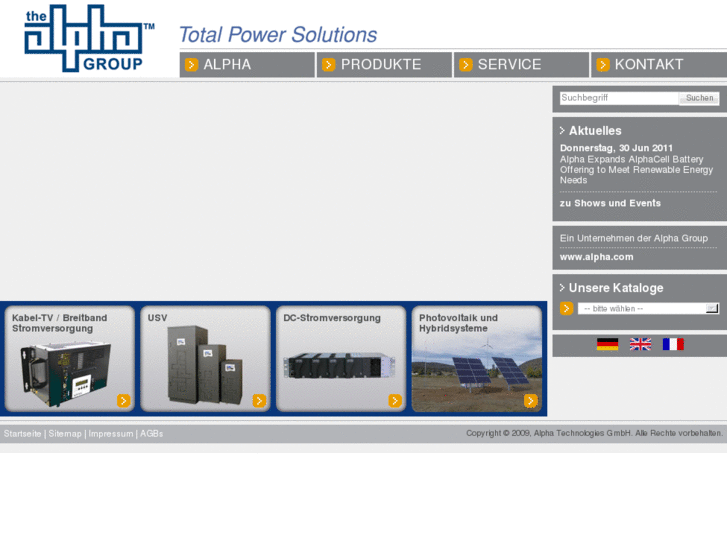Open the DC-Stromversorgung product card
The image size is (727, 545).
[x=341, y=359]
